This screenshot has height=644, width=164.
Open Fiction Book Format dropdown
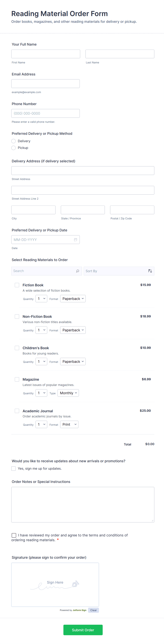73,299
